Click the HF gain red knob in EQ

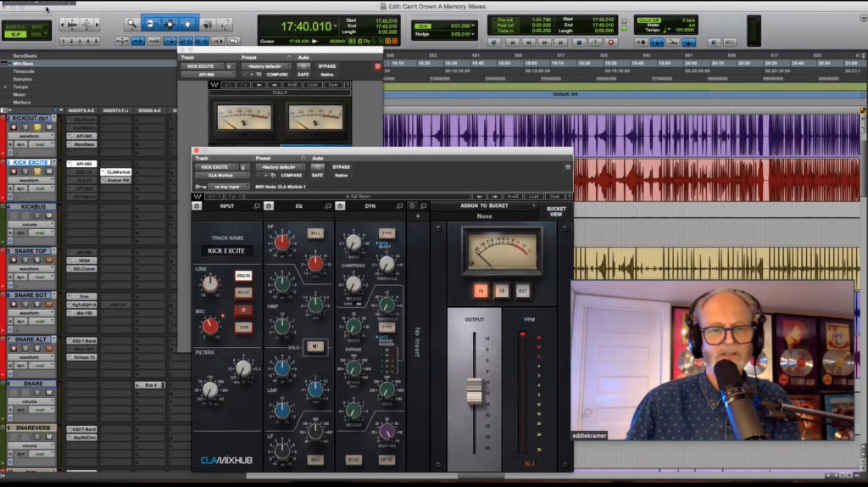pos(281,242)
